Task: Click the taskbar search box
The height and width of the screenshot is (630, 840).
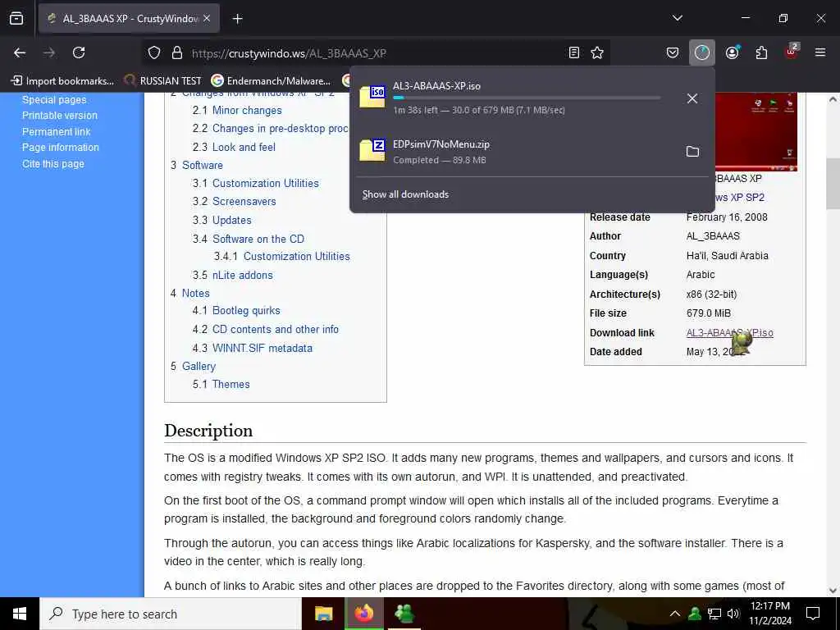Action: [x=171, y=614]
